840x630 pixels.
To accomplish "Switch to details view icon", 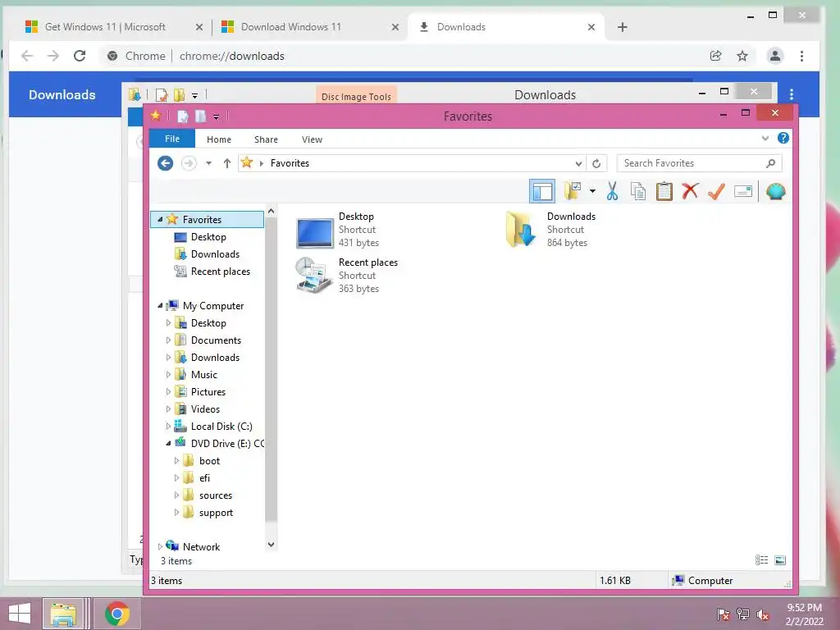I will pyautogui.click(x=762, y=559).
